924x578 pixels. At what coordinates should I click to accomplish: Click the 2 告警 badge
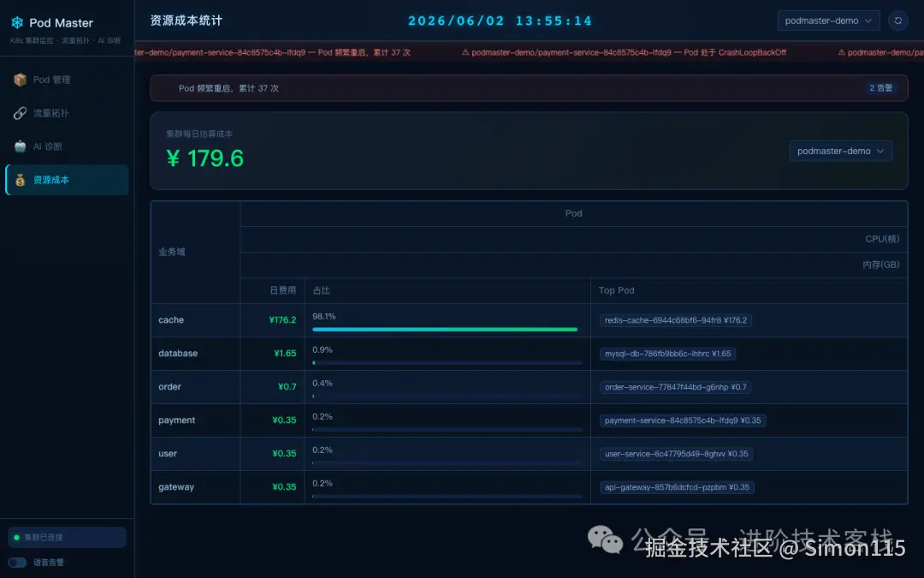click(881, 88)
